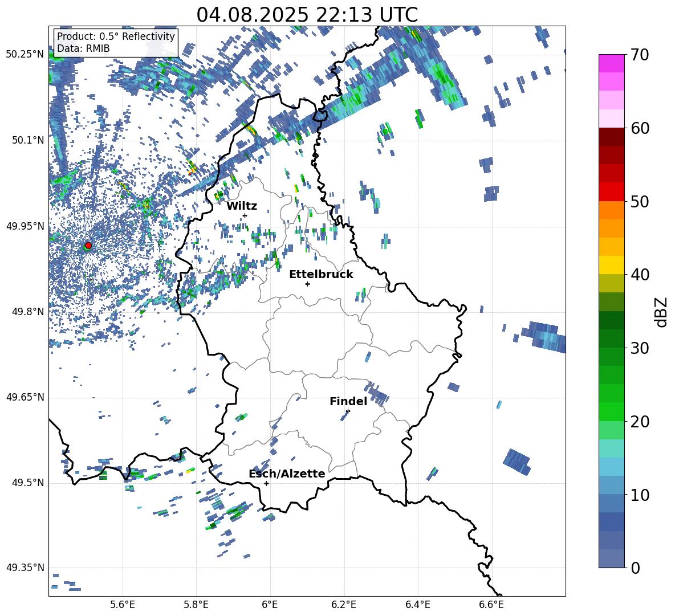
Task: Click the 49.35°N latitude label
Action: point(25,568)
